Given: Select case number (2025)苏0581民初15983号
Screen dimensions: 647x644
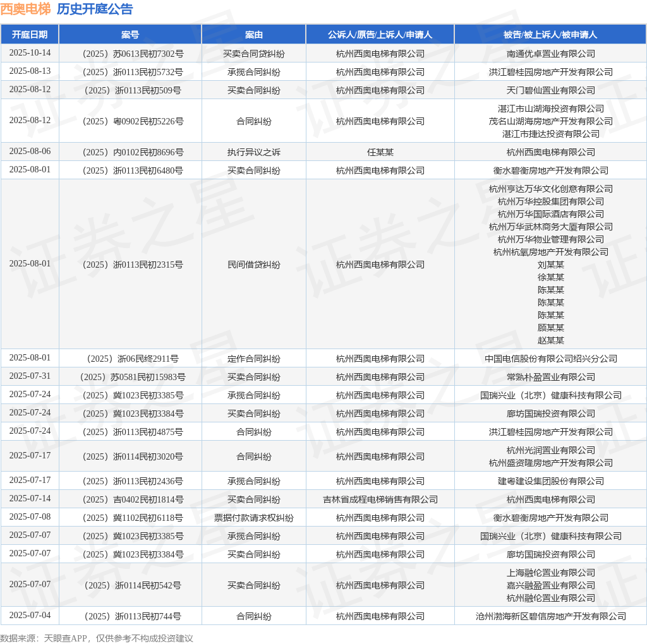Looking at the screenshot, I should click(x=133, y=377).
